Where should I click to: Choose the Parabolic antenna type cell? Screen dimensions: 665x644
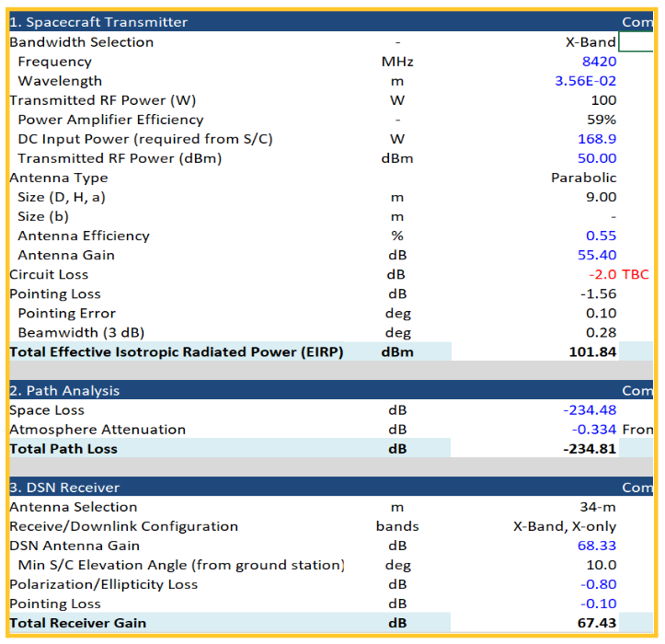pyautogui.click(x=583, y=178)
